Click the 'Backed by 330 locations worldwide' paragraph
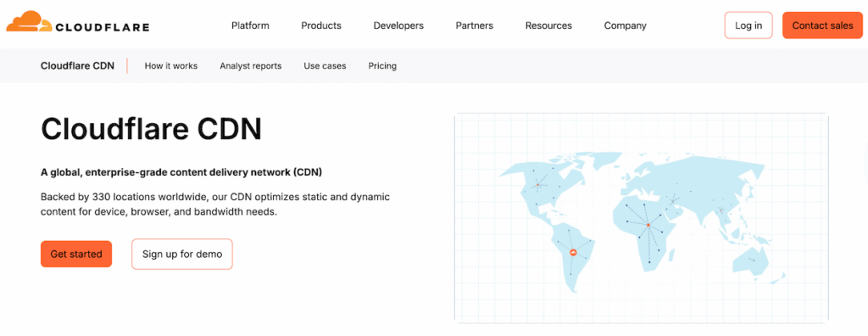The height and width of the screenshot is (336, 868). coord(215,204)
